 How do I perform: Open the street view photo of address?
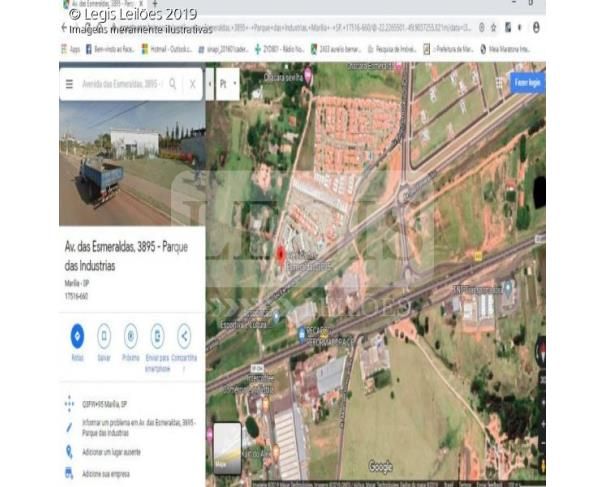pyautogui.click(x=132, y=163)
